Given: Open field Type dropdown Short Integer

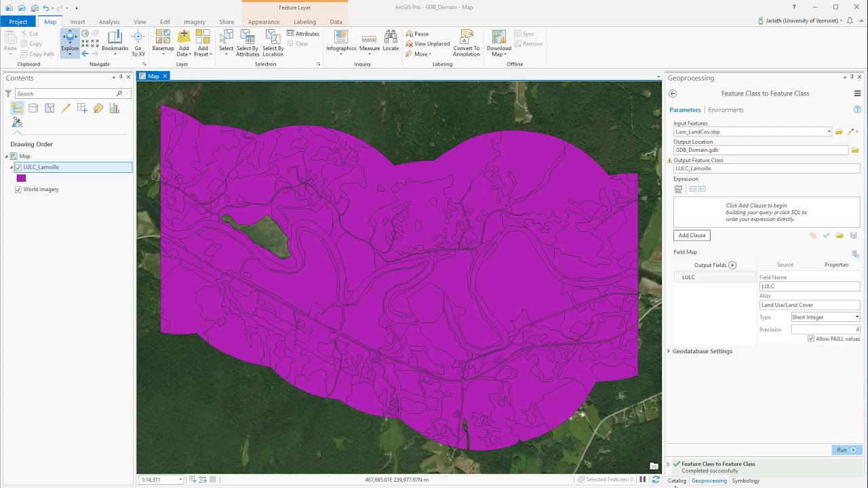Looking at the screenshot, I should click(x=825, y=317).
